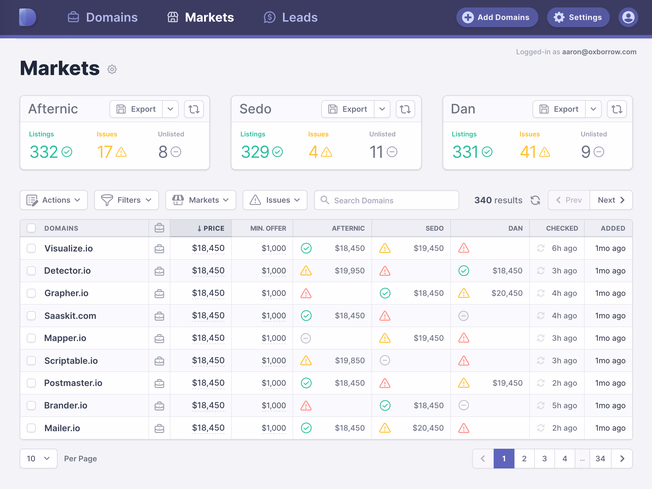Image resolution: width=652 pixels, height=489 pixels.
Task: Recheck Postmaster.io refresh icon in Checked column
Action: click(541, 383)
